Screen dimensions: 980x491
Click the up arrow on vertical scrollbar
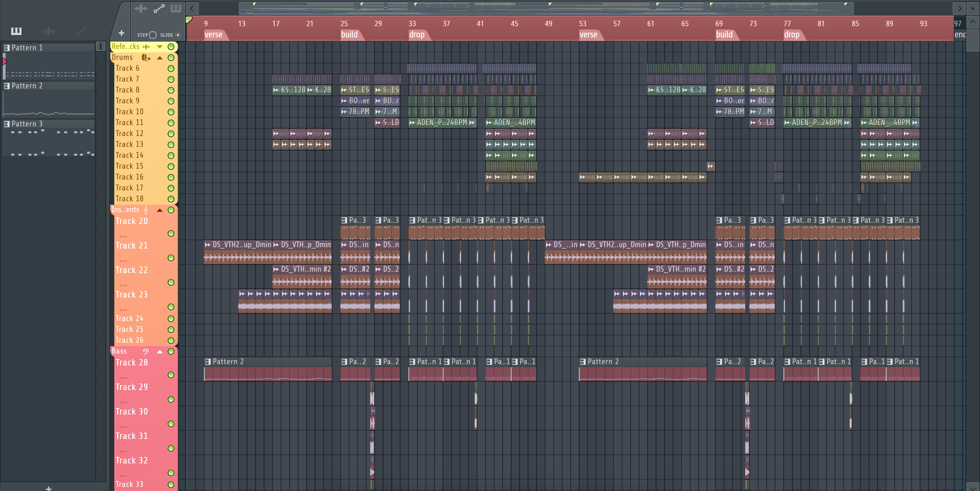pos(973,22)
